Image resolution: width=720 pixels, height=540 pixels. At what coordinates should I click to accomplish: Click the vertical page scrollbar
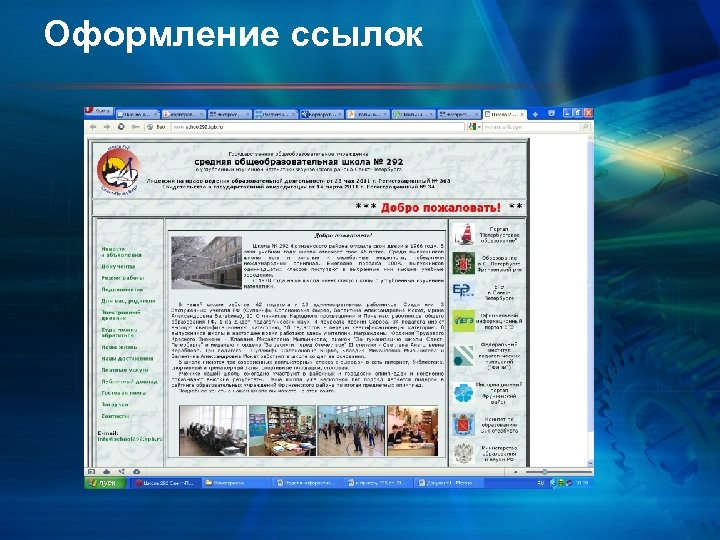click(x=590, y=301)
